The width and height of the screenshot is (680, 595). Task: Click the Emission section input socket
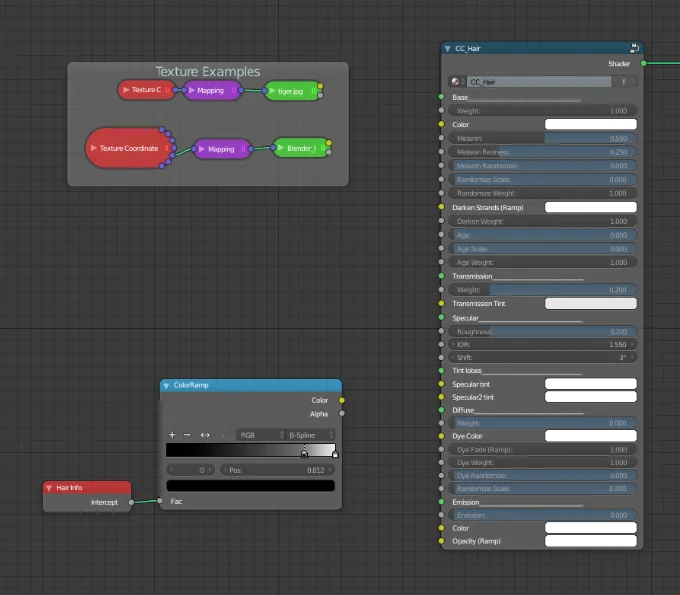tap(441, 502)
